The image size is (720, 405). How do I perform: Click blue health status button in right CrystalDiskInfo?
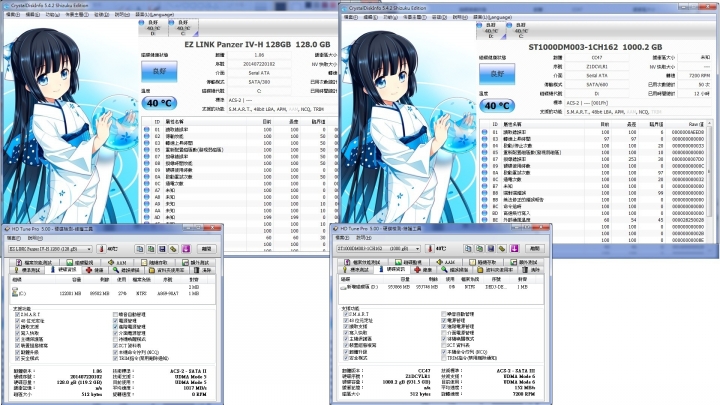point(497,74)
